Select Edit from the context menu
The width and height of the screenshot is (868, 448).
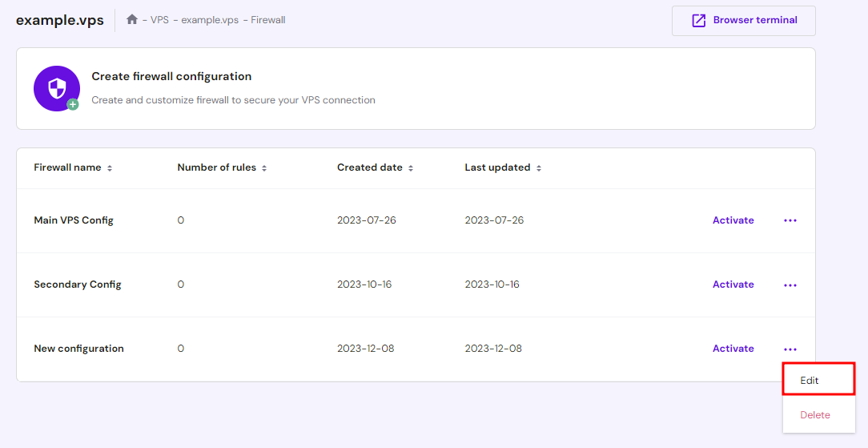[x=810, y=381]
